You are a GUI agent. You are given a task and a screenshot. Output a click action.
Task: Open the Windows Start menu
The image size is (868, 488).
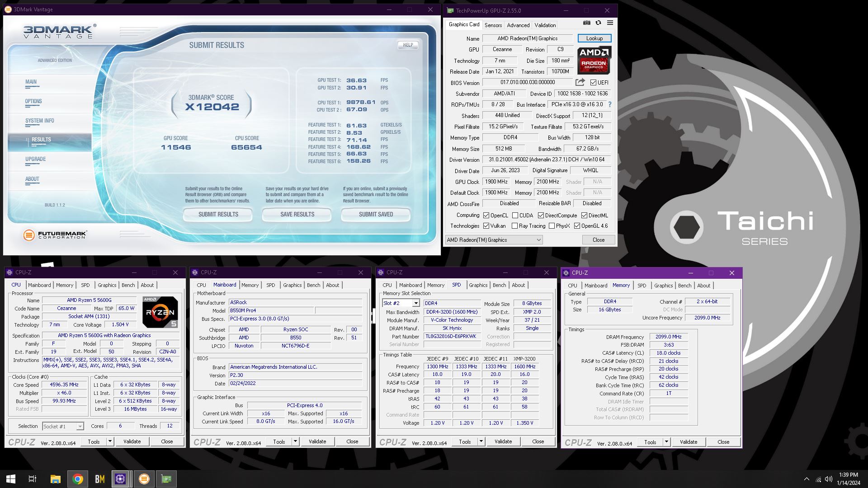click(11, 479)
